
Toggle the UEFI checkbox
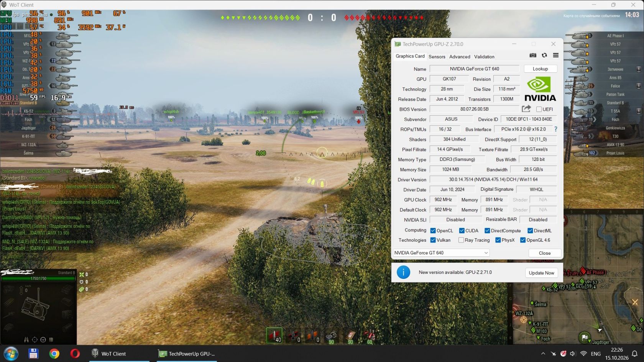click(539, 109)
